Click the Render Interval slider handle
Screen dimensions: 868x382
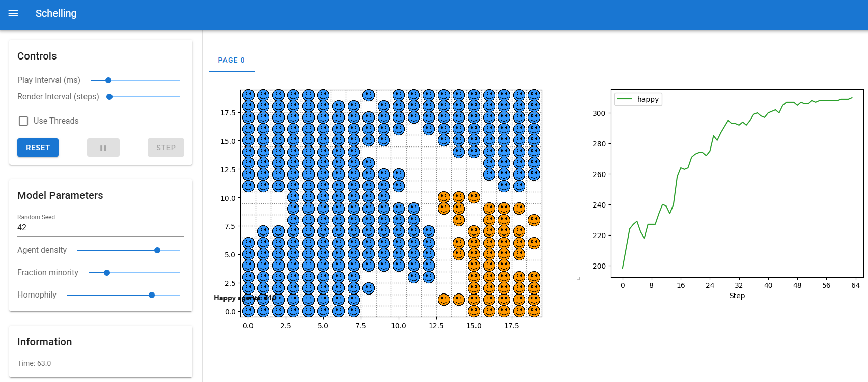pyautogui.click(x=109, y=97)
